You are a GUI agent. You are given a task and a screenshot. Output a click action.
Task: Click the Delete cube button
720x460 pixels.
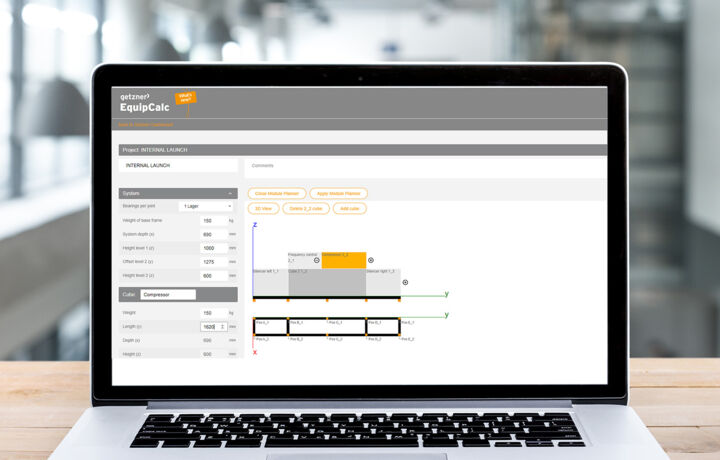(305, 208)
